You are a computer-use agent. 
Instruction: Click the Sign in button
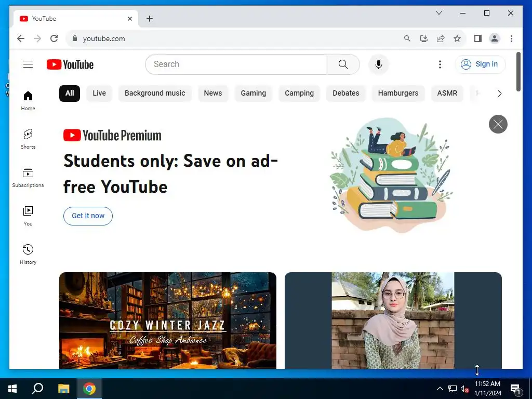coord(480,64)
